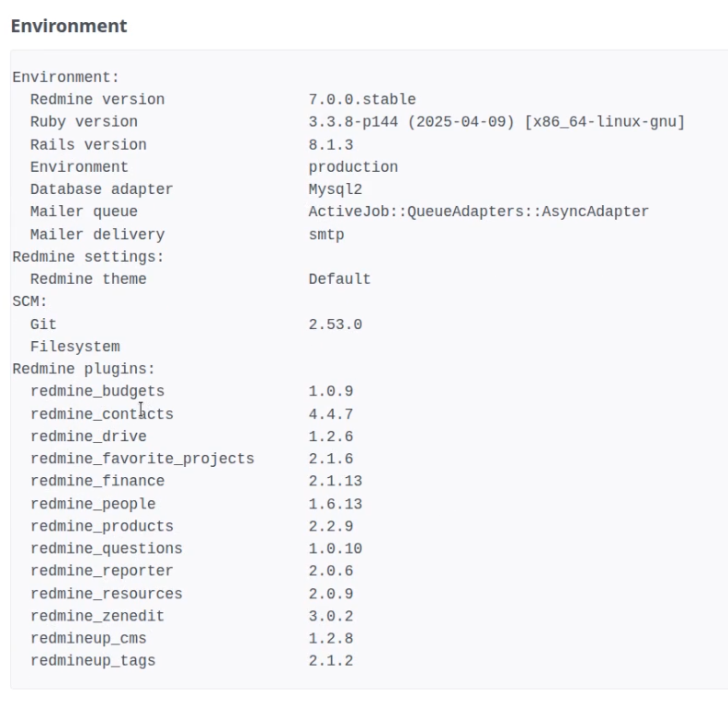Select redmine_resources version "2.0.9"
728x717 pixels.
[331, 594]
